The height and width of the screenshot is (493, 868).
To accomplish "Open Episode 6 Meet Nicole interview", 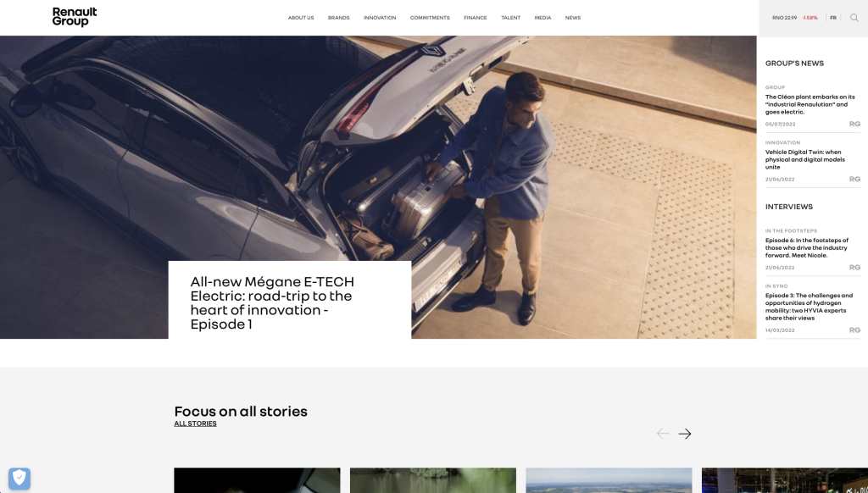I will click(807, 248).
